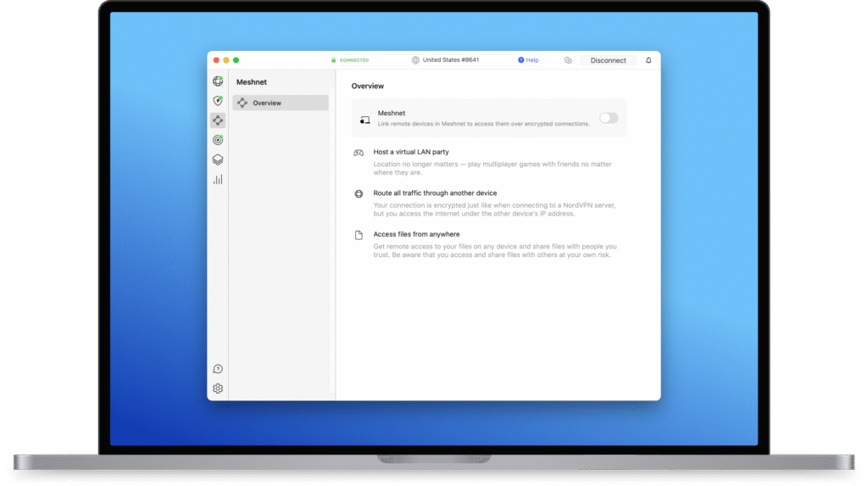
Task: Click the question mark icon at sidebar bottom
Action: coord(218,369)
